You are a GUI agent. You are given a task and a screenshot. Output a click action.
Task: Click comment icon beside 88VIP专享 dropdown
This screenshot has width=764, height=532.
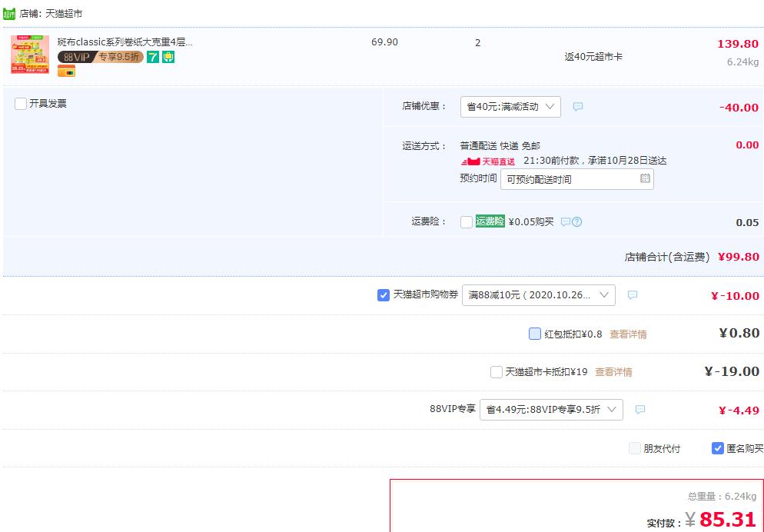(x=640, y=410)
